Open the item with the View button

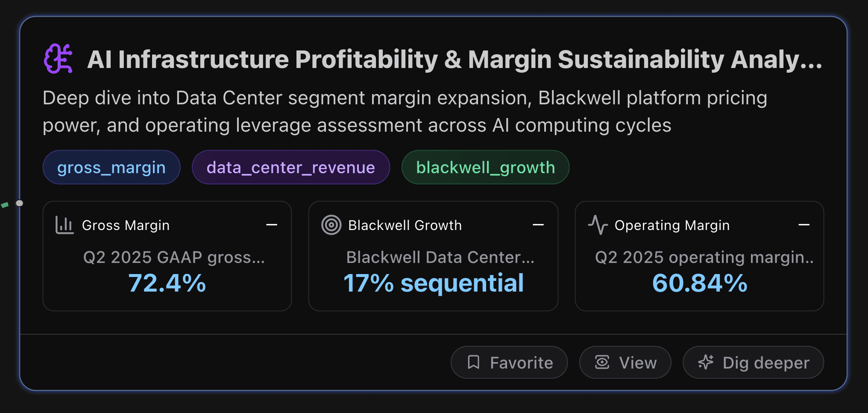click(625, 362)
